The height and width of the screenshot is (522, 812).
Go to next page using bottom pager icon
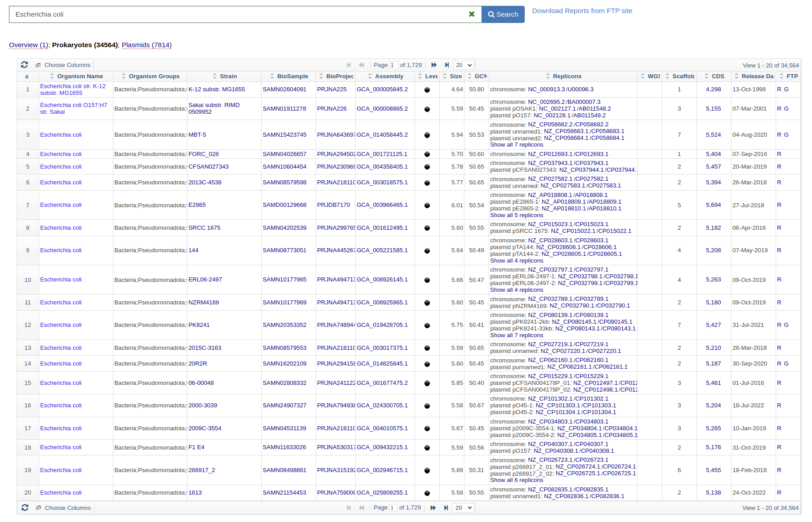tap(433, 508)
